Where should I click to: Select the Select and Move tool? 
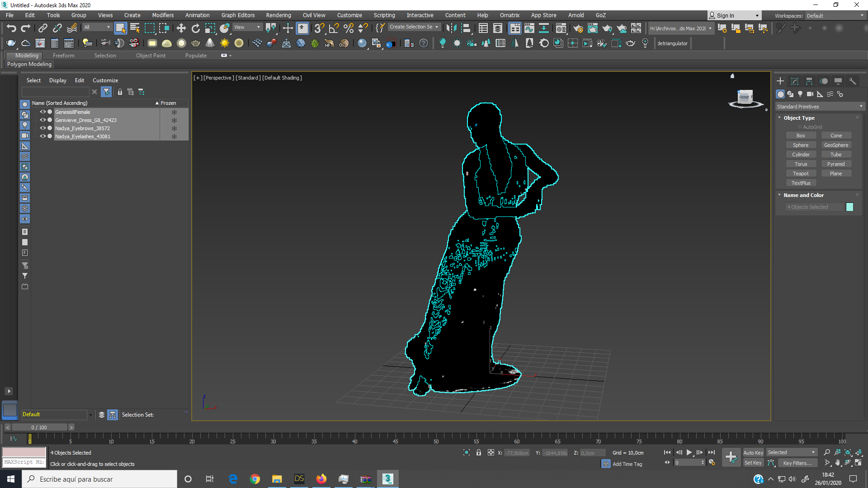point(181,28)
